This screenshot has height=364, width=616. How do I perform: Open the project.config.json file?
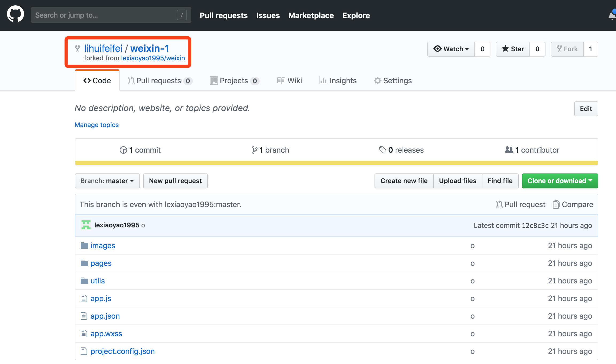click(x=123, y=351)
